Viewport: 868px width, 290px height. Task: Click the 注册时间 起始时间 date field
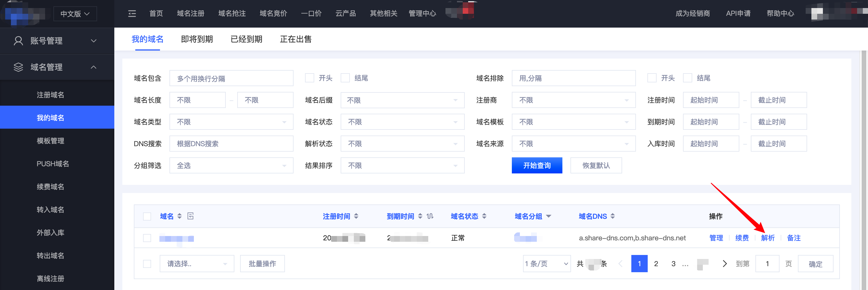coord(711,100)
